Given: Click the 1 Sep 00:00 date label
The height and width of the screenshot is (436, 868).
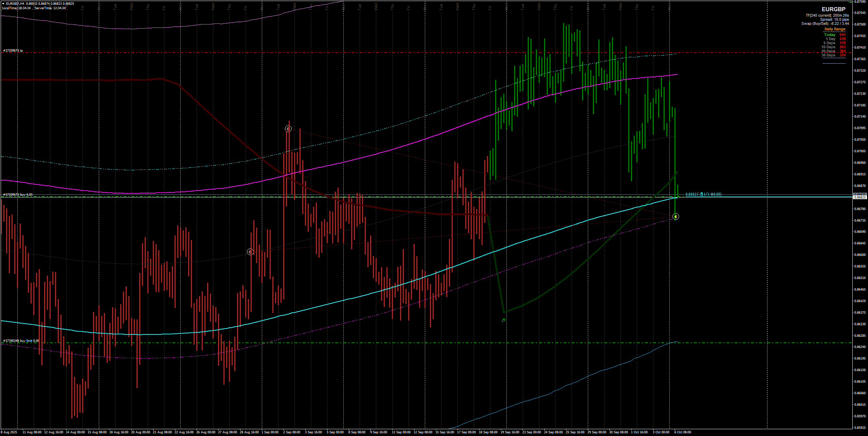Looking at the screenshot, I should click(x=270, y=432).
